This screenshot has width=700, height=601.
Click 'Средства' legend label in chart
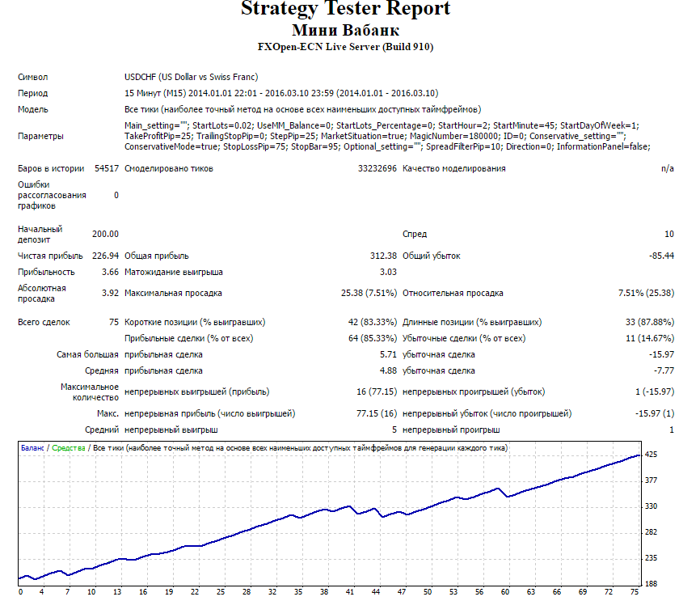point(69,448)
